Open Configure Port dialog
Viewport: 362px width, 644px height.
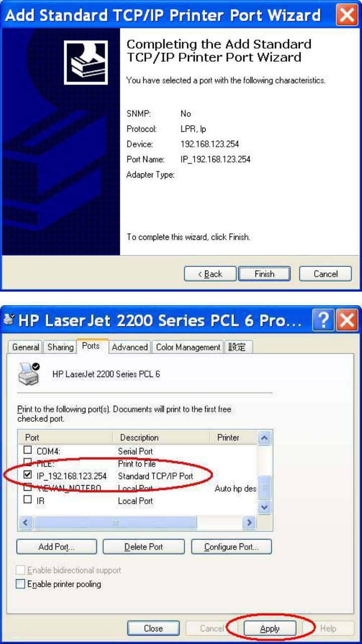pyautogui.click(x=231, y=547)
